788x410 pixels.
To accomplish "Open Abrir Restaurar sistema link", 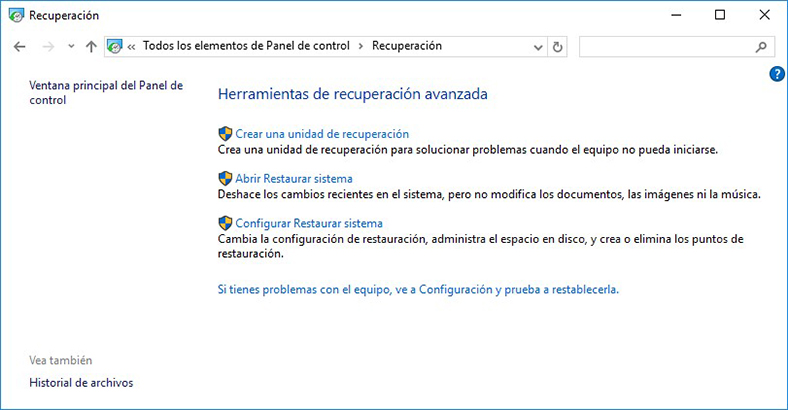I will [x=294, y=178].
